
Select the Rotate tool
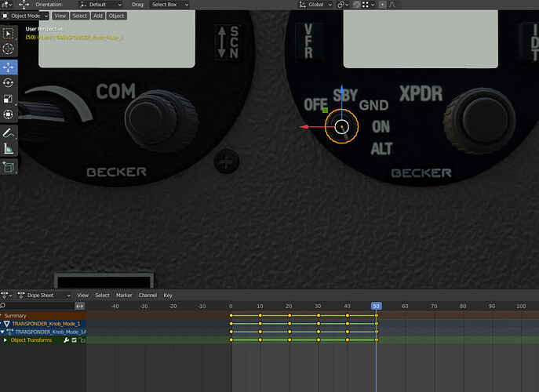click(8, 83)
